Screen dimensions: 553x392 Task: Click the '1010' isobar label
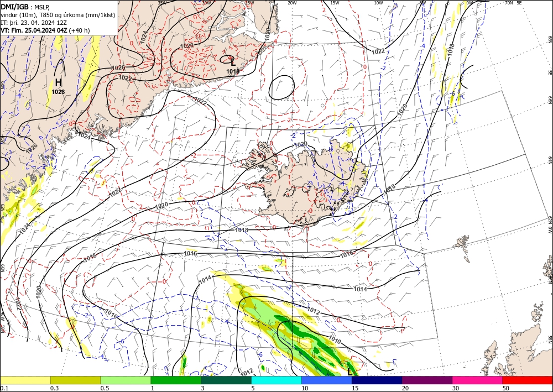(x=335, y=340)
